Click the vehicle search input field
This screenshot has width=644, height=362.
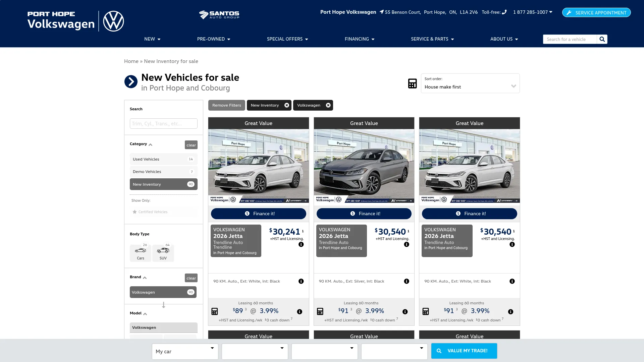tap(570, 39)
